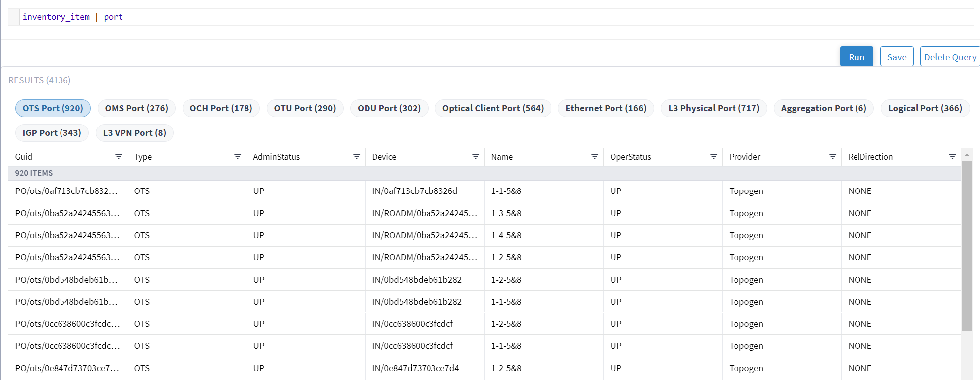This screenshot has width=980, height=380.
Task: Open the RelDirection column filter menu
Action: tap(952, 156)
